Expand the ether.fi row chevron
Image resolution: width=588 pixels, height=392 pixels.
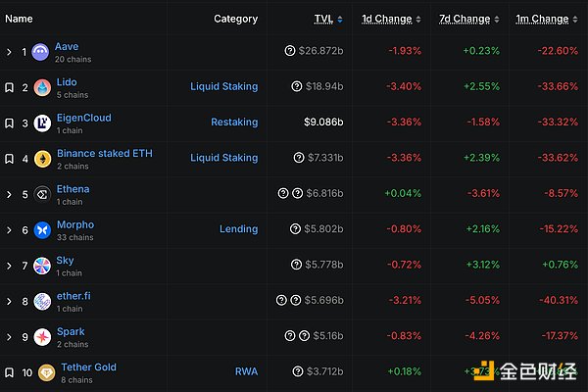pyautogui.click(x=9, y=301)
